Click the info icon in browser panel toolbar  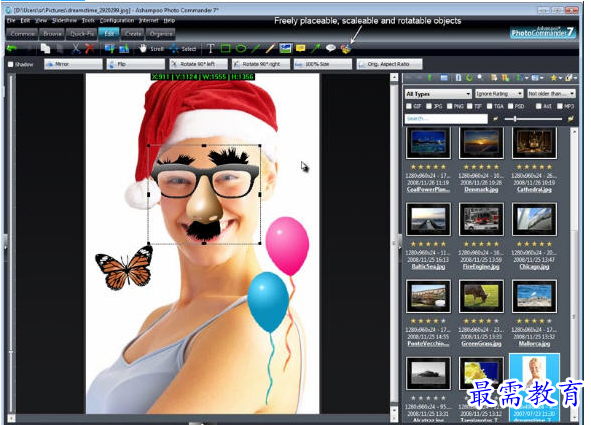click(458, 78)
